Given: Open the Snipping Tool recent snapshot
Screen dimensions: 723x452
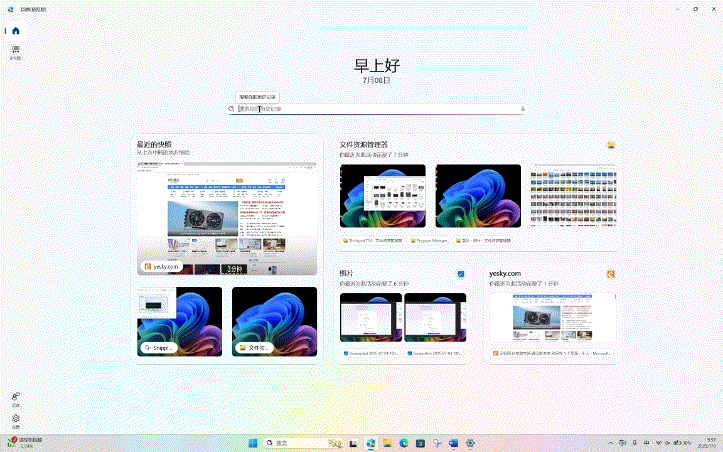Looking at the screenshot, I should pyautogui.click(x=179, y=321).
